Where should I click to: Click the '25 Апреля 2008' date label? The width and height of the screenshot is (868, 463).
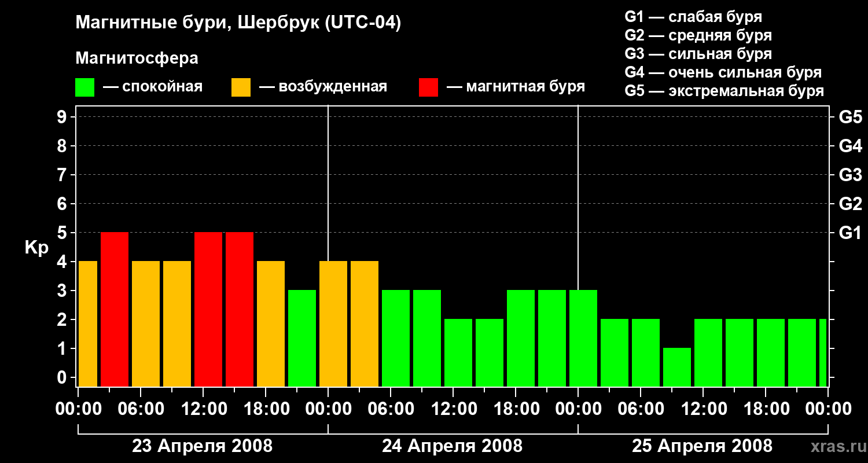pyautogui.click(x=702, y=446)
